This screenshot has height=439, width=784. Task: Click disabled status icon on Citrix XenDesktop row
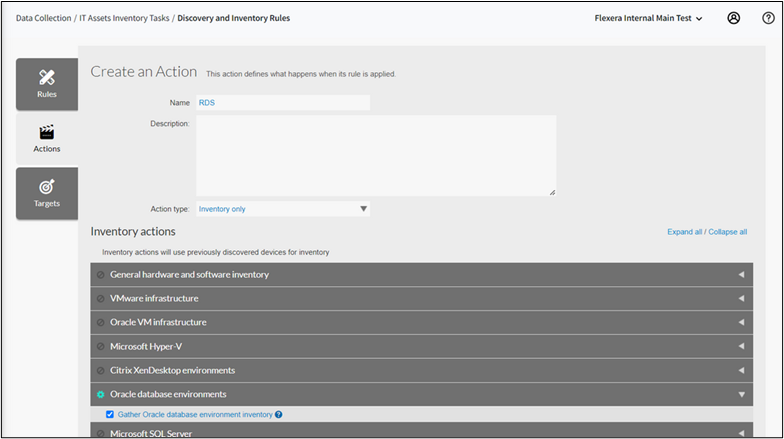tap(100, 370)
